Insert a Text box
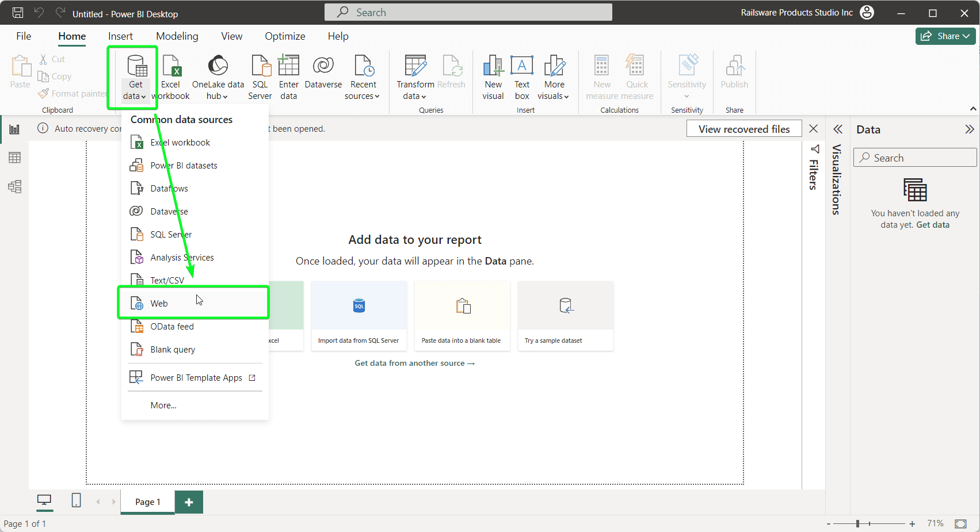Screen dimensions: 980x532 coord(522,78)
